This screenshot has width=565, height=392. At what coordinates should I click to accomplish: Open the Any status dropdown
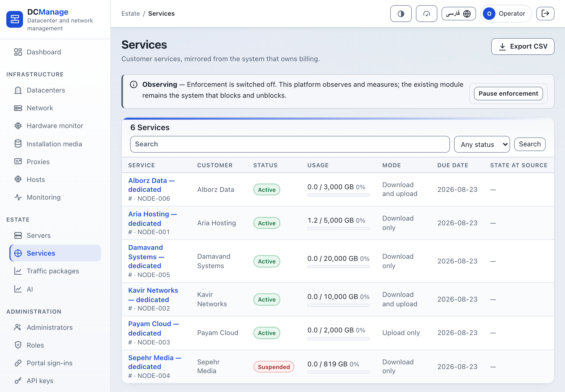point(482,144)
